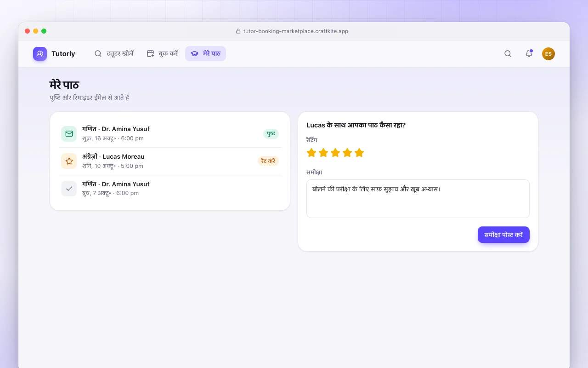Click the समीक्षा label above the text box

[x=314, y=172]
